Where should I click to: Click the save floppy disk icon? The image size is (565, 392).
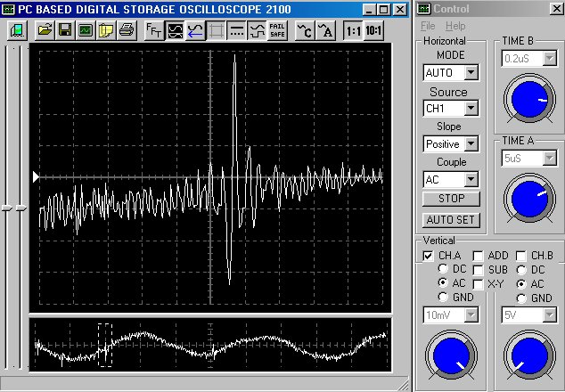click(65, 29)
